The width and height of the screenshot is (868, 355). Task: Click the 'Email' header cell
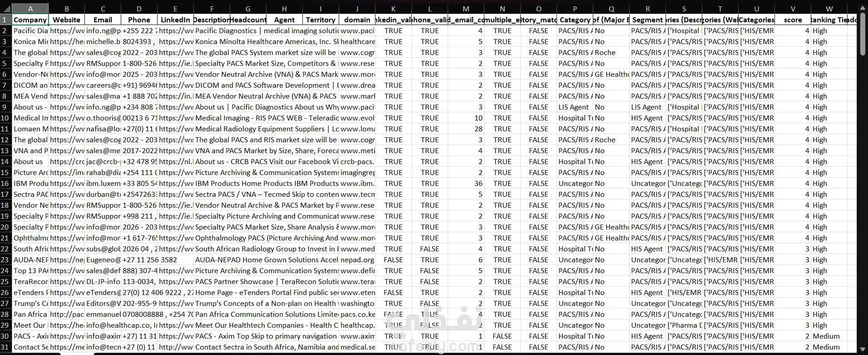click(x=103, y=20)
